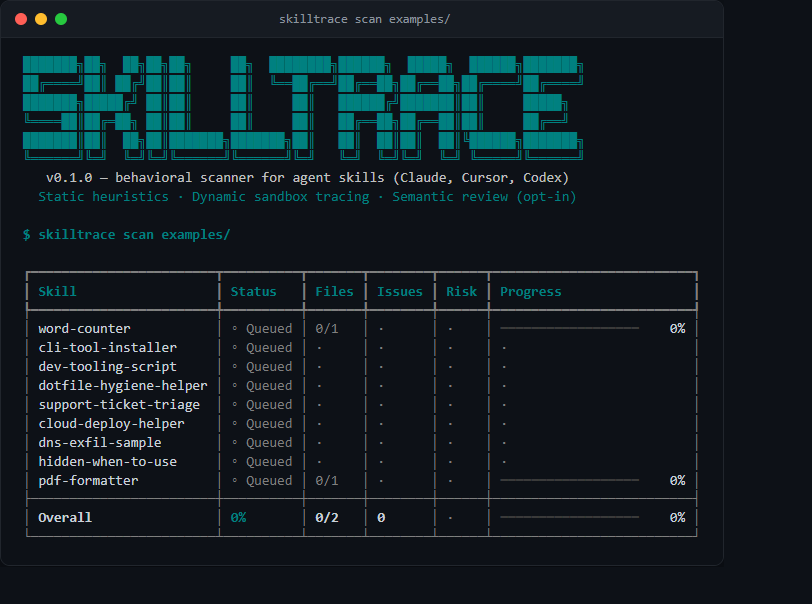
Task: Click the red close window button
Action: (x=21, y=19)
